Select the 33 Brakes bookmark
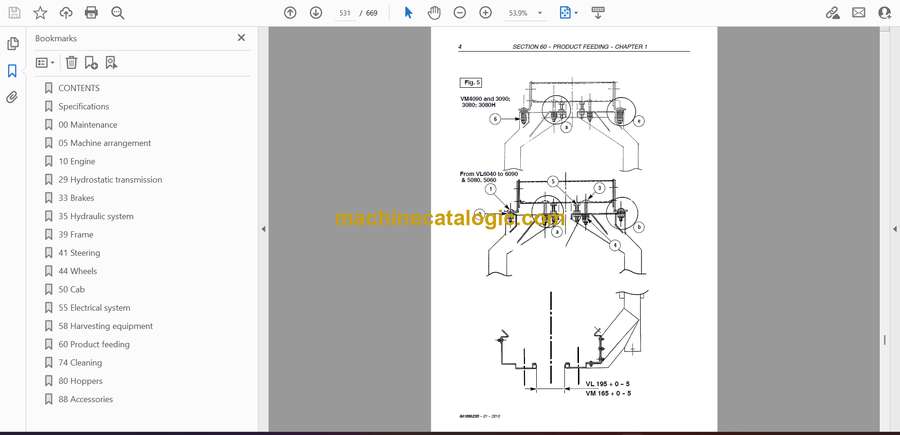The width and height of the screenshot is (900, 435). click(76, 197)
